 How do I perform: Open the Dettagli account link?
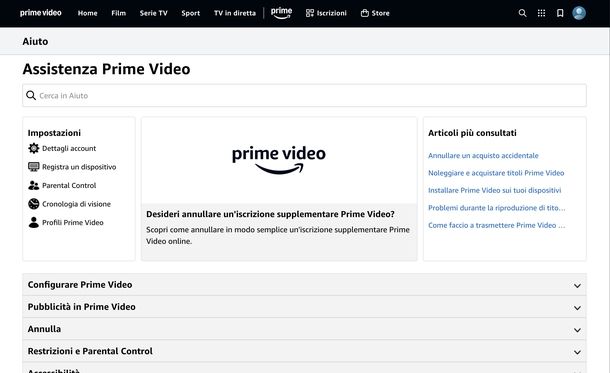[x=69, y=148]
